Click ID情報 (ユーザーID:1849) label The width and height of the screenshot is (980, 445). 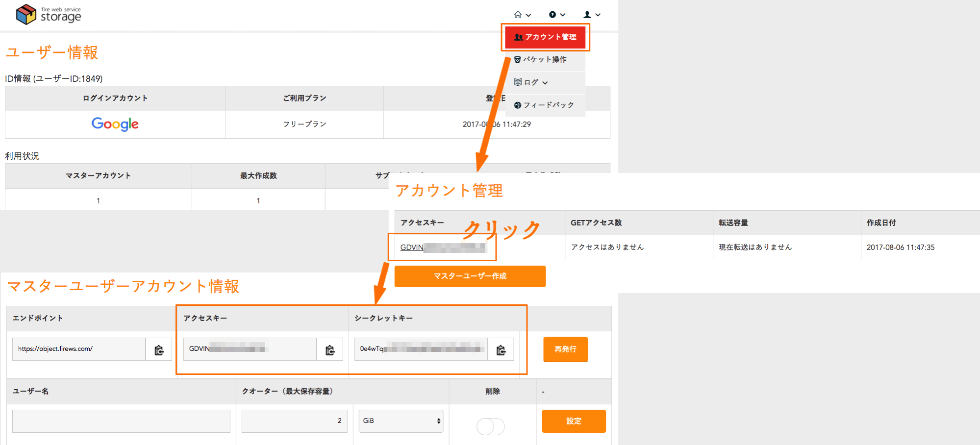54,79
